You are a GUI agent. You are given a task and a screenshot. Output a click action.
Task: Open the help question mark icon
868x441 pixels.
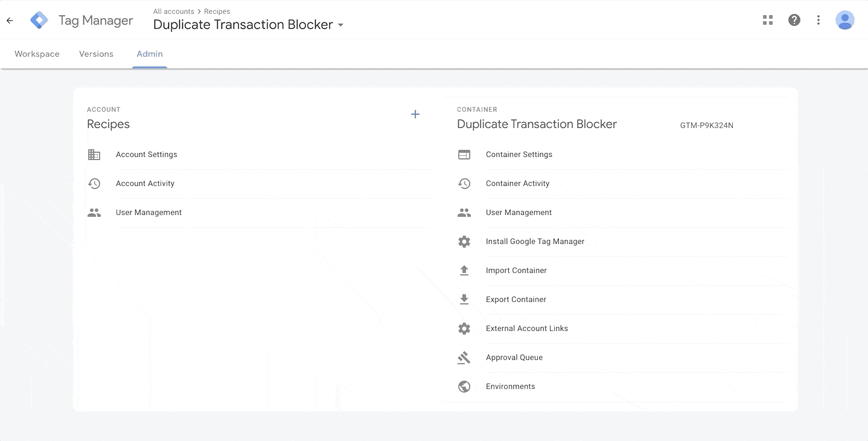click(x=794, y=20)
